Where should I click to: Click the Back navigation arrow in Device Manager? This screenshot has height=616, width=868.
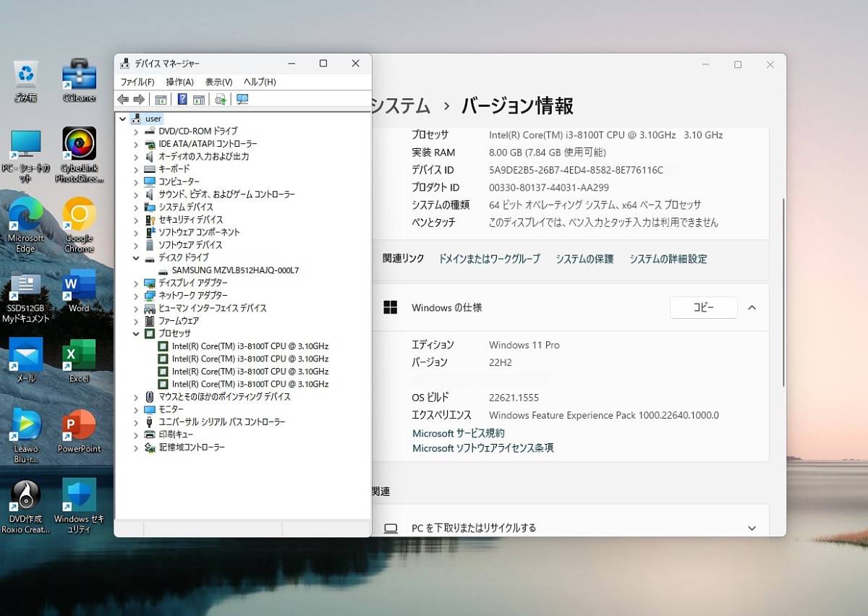pyautogui.click(x=123, y=99)
